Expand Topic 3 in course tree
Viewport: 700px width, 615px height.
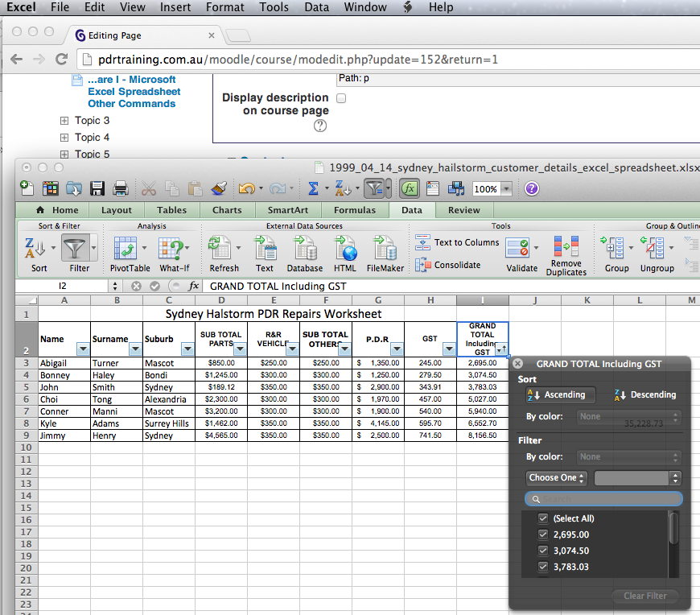pyautogui.click(x=64, y=121)
